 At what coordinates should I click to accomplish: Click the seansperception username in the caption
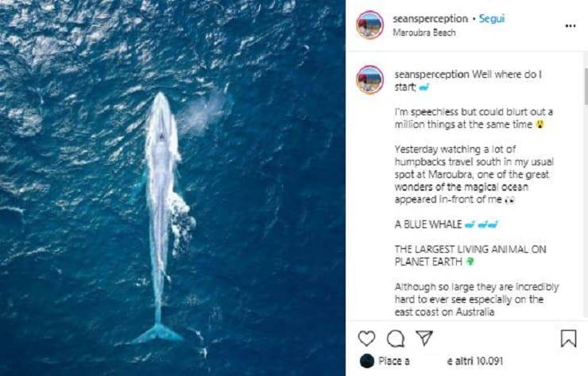tap(431, 74)
